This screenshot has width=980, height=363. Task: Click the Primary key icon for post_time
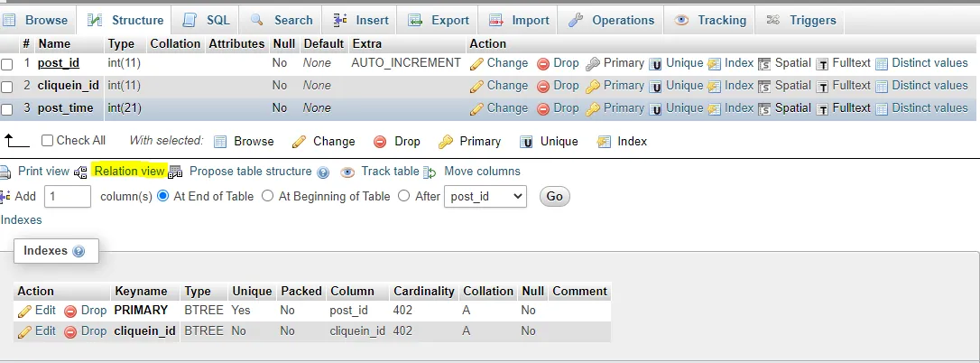tap(593, 108)
